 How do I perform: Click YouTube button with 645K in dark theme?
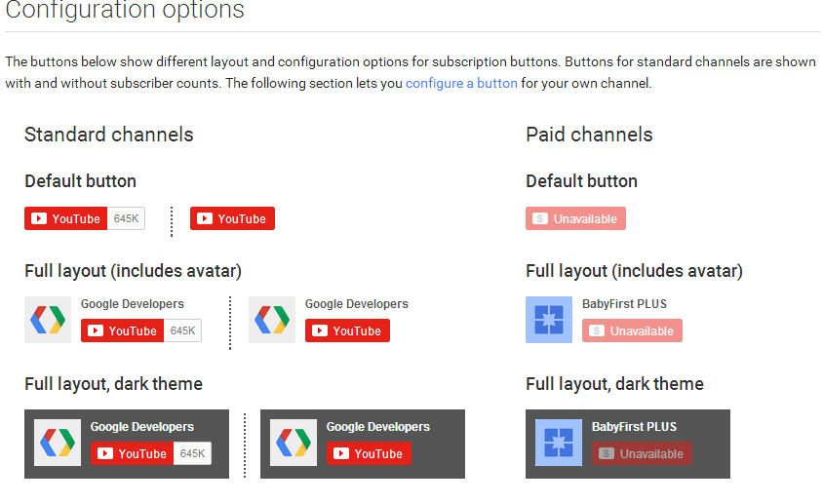click(132, 453)
